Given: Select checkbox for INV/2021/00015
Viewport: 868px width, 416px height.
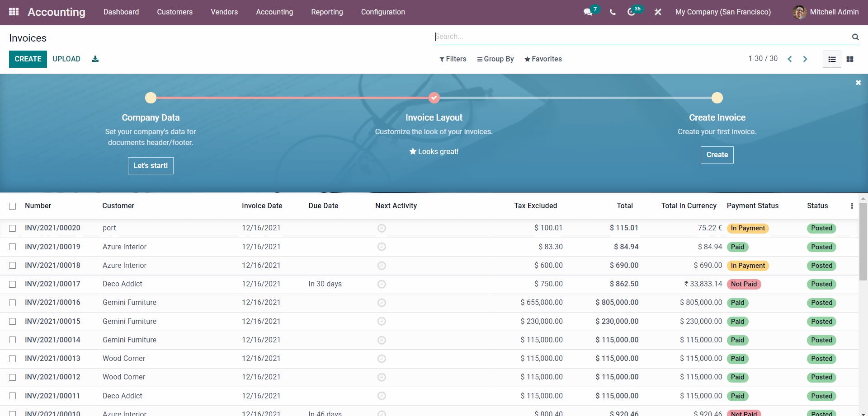Looking at the screenshot, I should point(13,322).
